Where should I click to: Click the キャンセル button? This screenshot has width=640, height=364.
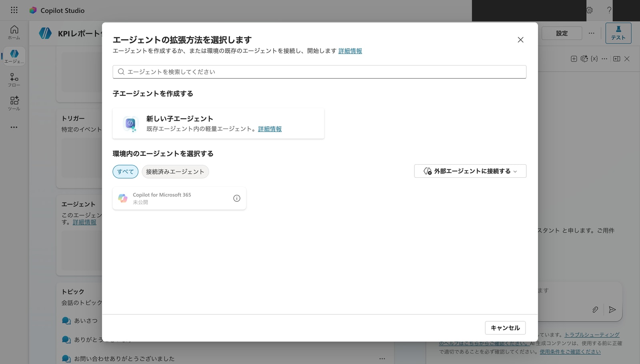505,328
